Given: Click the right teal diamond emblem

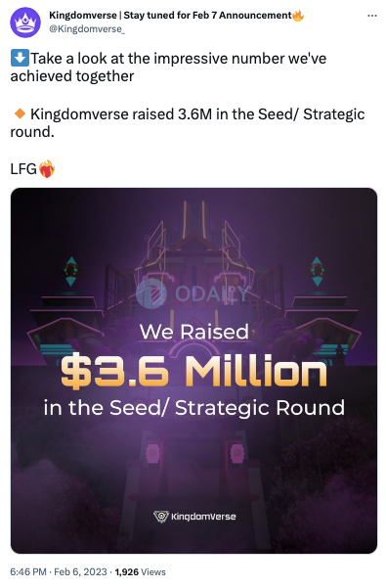Looking at the screenshot, I should coord(317,272).
